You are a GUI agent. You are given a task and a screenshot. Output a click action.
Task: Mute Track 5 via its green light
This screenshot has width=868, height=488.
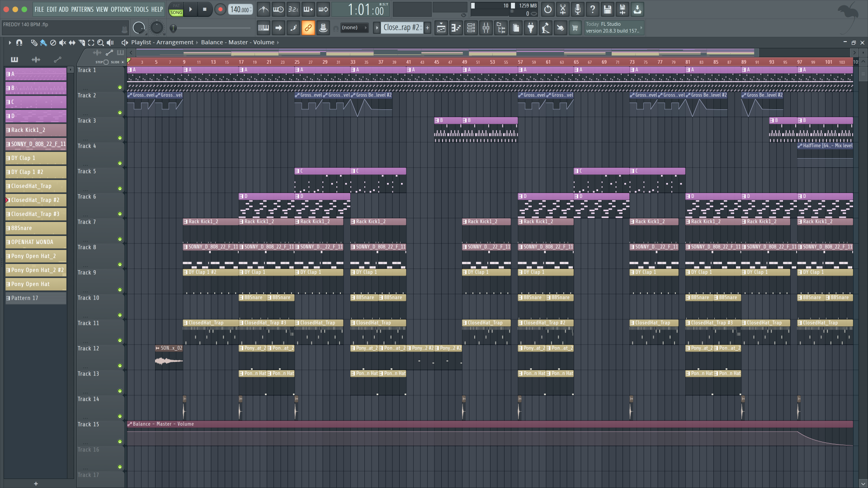pos(120,188)
